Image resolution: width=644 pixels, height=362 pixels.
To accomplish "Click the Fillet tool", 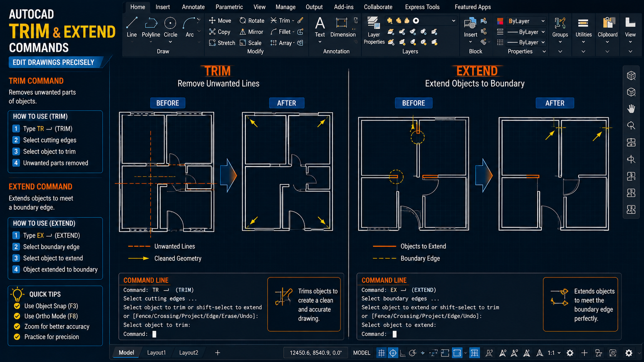I will [x=281, y=32].
